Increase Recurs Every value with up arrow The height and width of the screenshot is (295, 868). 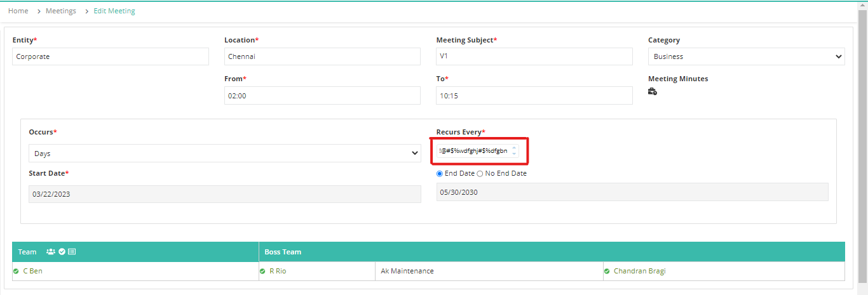tap(514, 148)
